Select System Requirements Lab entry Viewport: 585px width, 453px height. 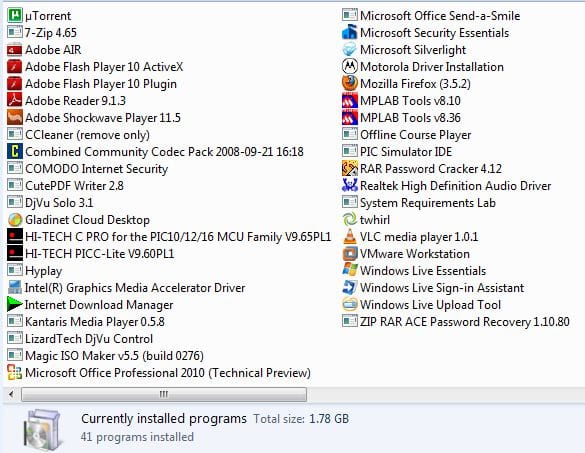pyautogui.click(x=419, y=203)
